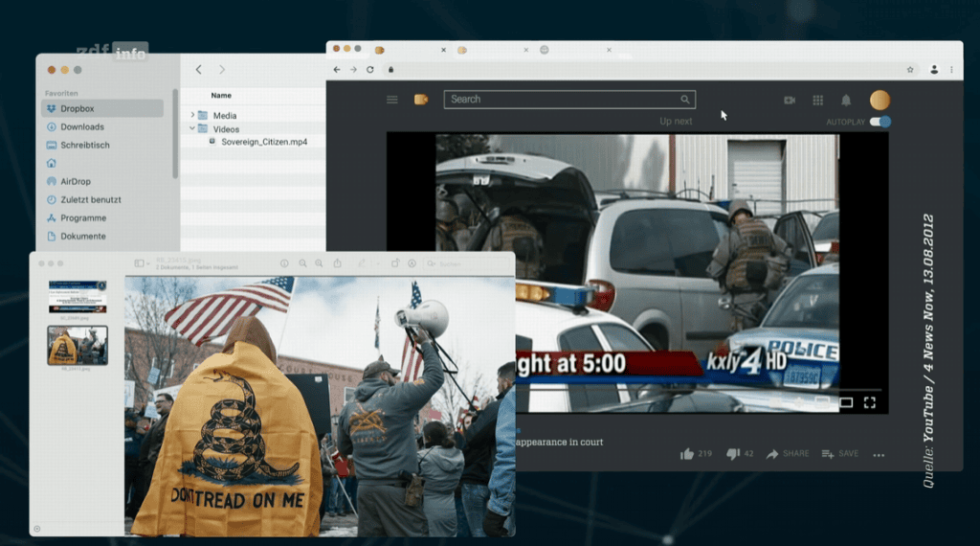Open Dropbox in Finder sidebar
980x546 pixels.
point(80,109)
